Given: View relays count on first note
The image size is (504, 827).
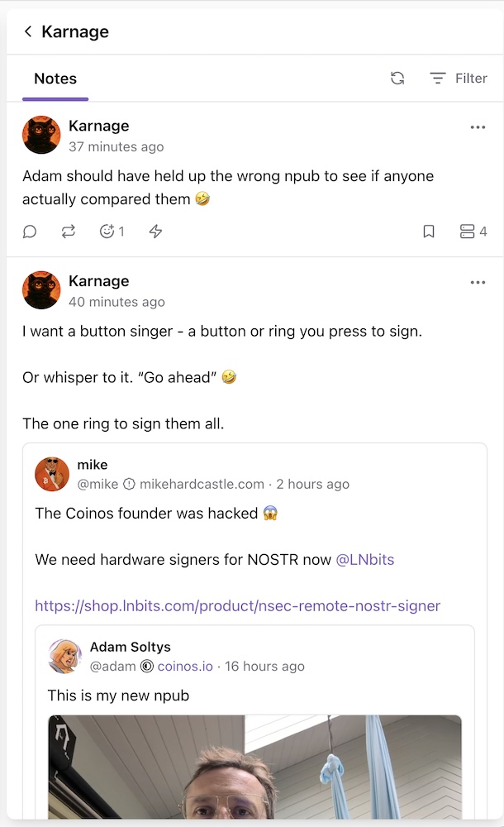Looking at the screenshot, I should (x=473, y=232).
